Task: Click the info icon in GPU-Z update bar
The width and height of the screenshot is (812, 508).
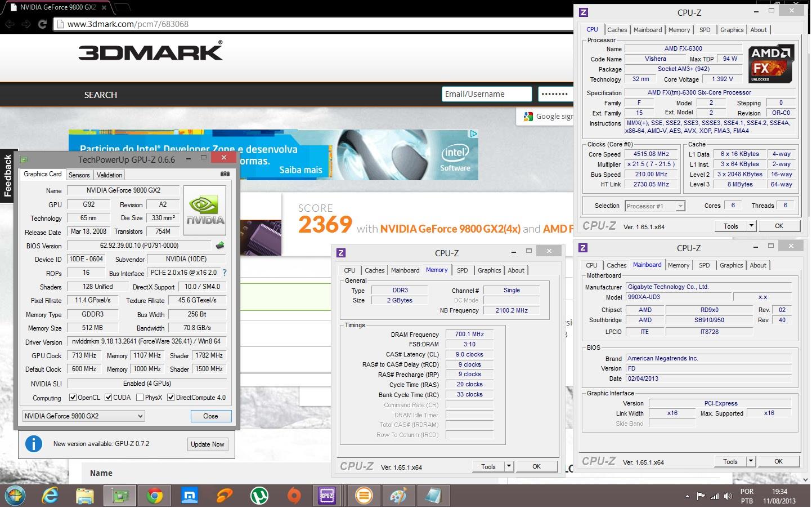Action: [34, 444]
